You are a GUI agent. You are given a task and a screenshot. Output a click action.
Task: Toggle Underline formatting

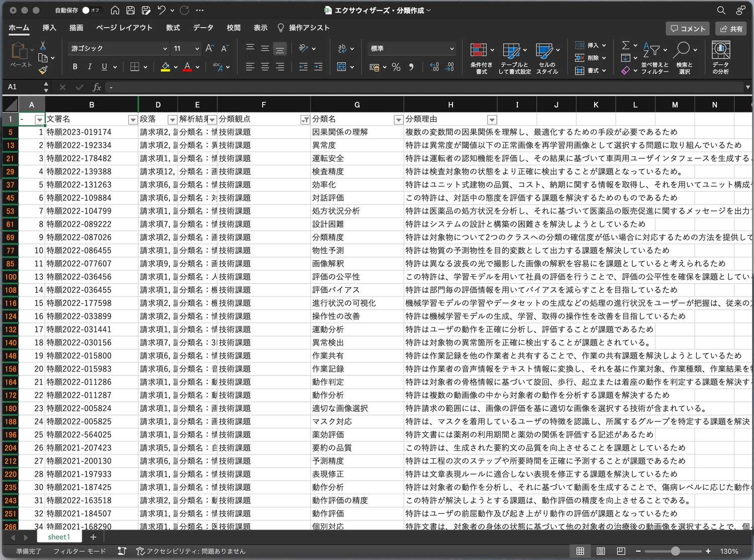pyautogui.click(x=104, y=67)
